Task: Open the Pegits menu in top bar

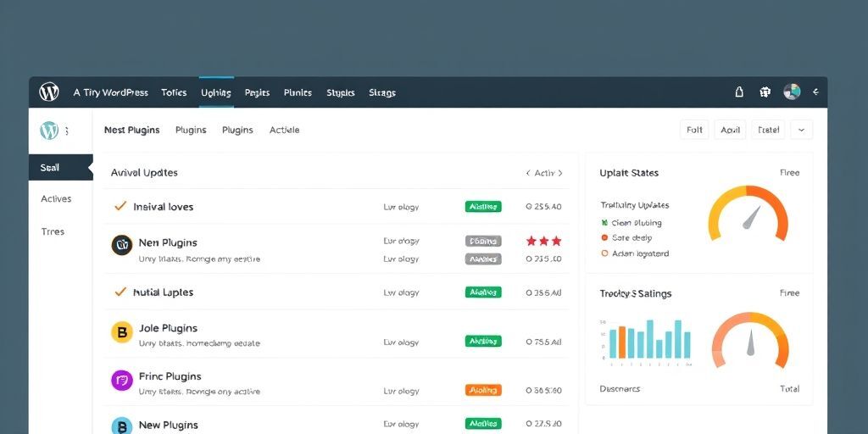Action: (x=257, y=92)
